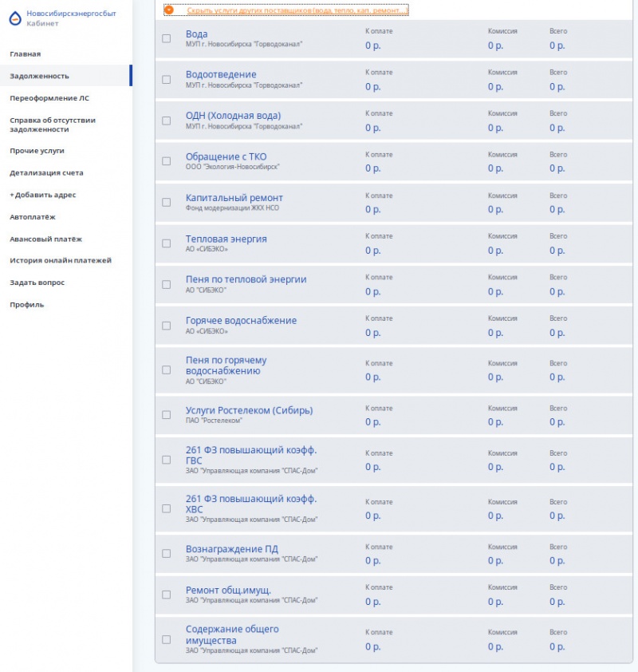
Task: Mark the Вознаграждение ПД checkbox
Action: click(x=166, y=553)
